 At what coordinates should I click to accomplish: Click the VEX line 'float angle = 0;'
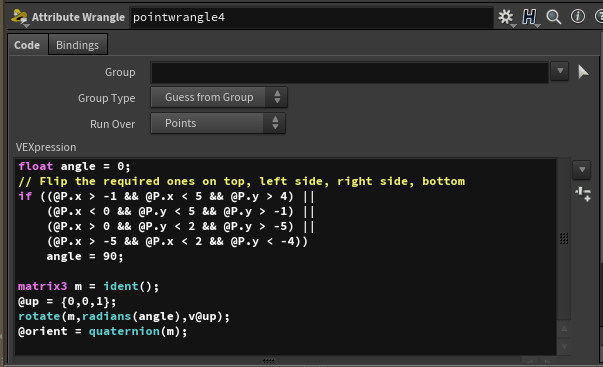[75, 166]
